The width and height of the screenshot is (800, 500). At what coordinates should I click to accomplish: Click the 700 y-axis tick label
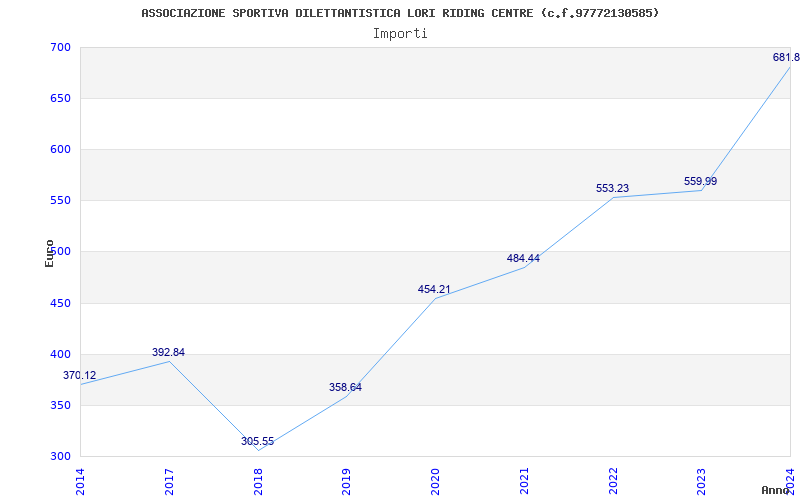click(x=60, y=47)
